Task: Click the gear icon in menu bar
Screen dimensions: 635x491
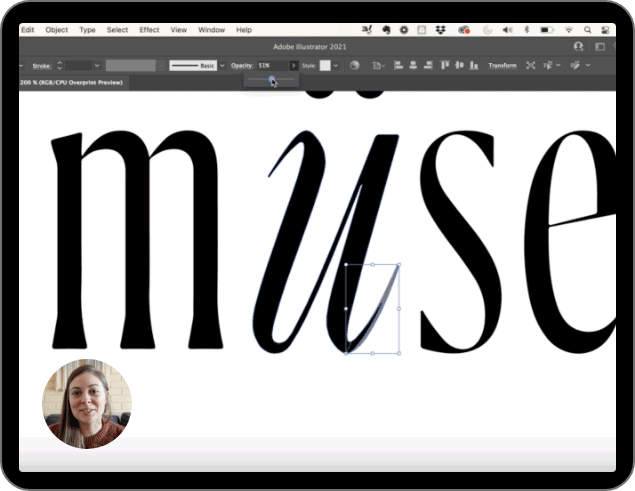Action: [404, 30]
